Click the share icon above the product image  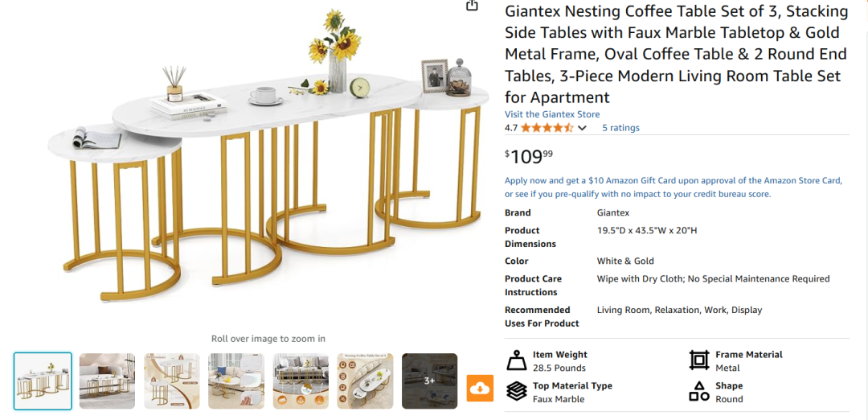[x=472, y=6]
